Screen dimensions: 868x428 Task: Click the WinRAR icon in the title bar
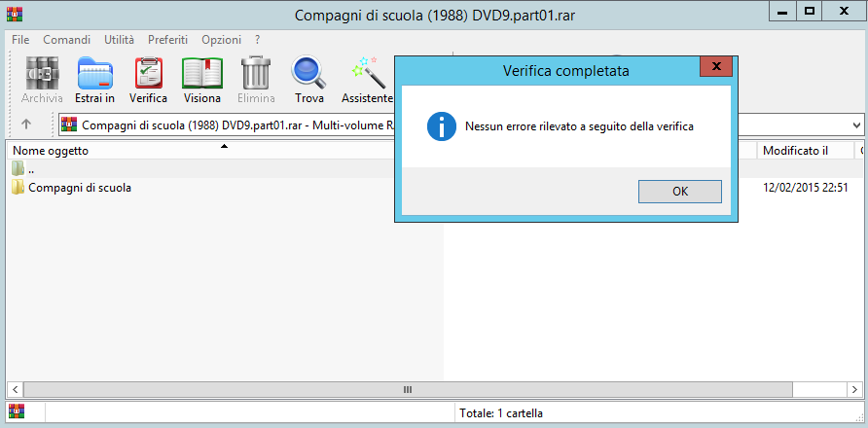(x=15, y=14)
